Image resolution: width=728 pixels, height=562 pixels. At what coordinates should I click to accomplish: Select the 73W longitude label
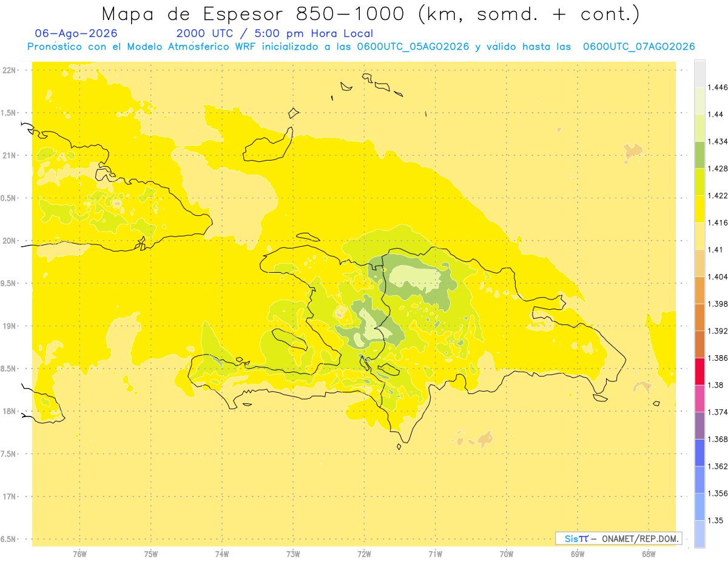point(293,554)
